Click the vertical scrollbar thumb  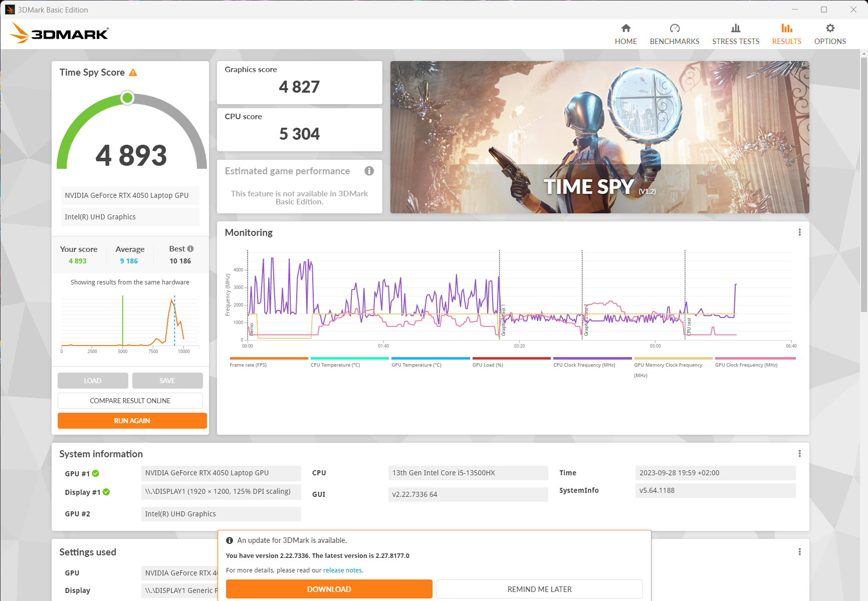point(863,185)
